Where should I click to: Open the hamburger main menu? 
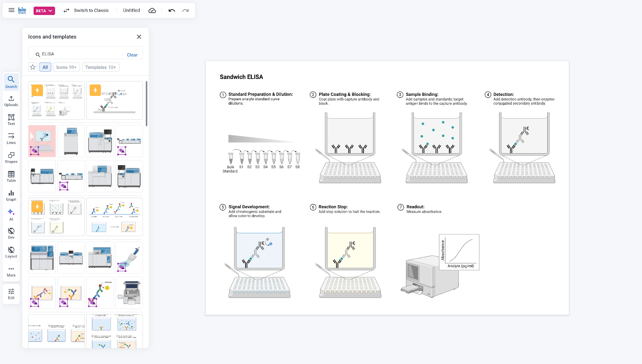point(11,10)
